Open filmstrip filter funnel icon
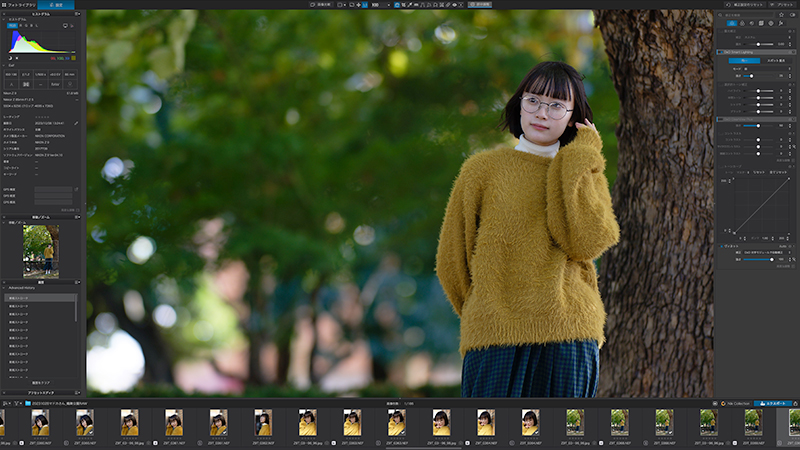Viewport: 800px width, 450px height. click(x=17, y=404)
